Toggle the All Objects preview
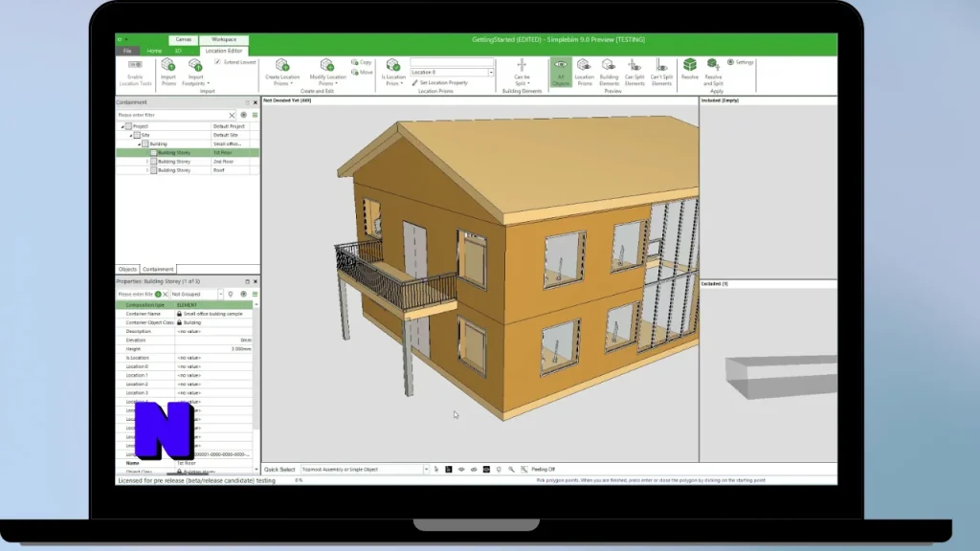Screen dimensions: 980x551 (561, 73)
